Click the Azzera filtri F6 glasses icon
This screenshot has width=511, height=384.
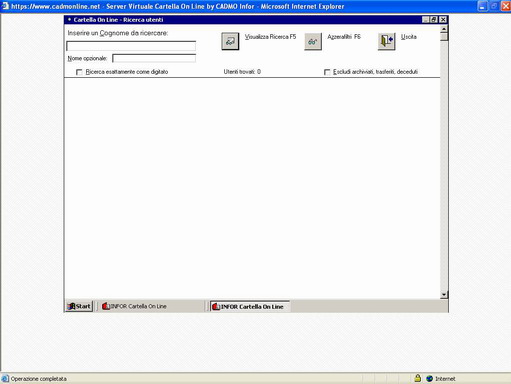pos(313,41)
